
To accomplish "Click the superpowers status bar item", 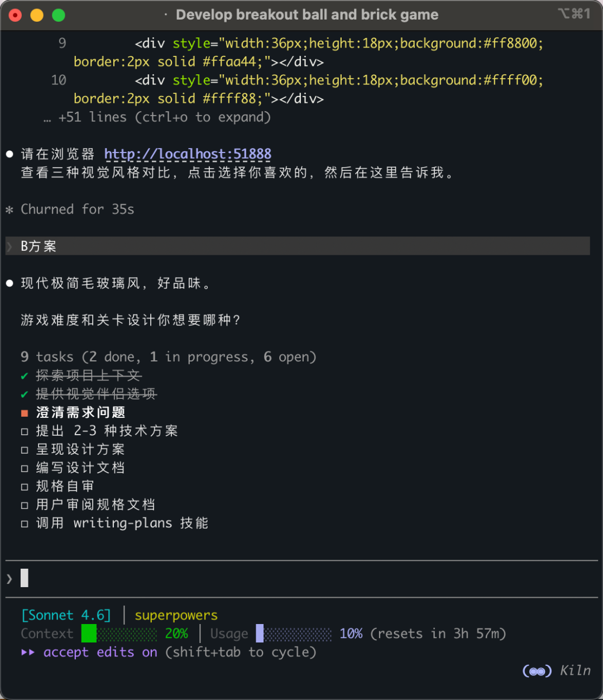I will 176,615.
